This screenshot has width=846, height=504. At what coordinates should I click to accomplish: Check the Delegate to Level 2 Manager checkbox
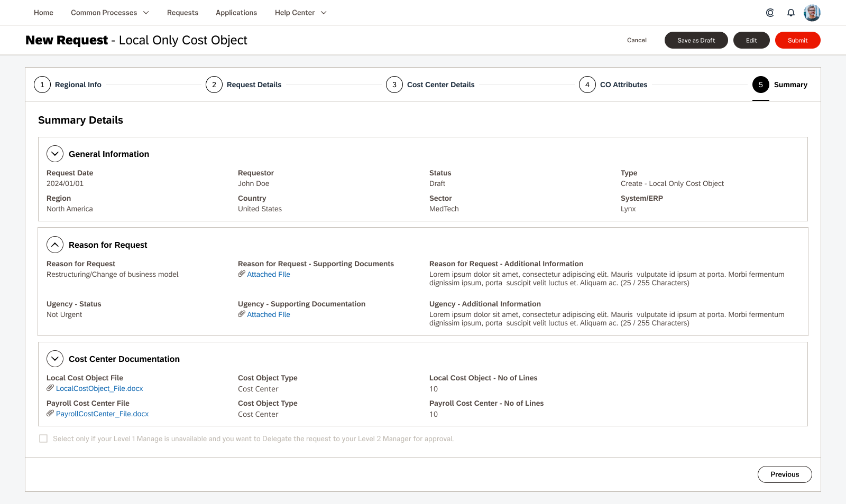click(x=43, y=438)
